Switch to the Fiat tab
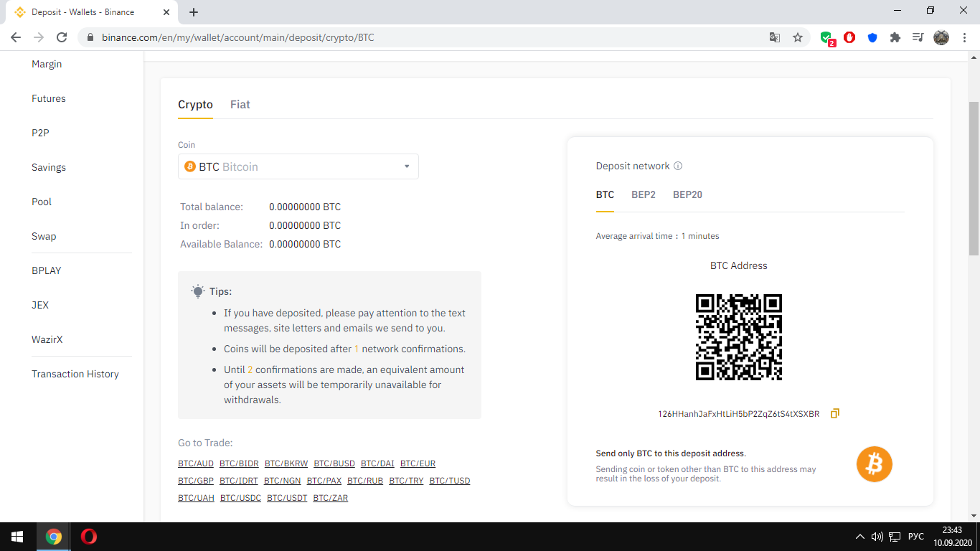This screenshot has width=980, height=551. pyautogui.click(x=240, y=105)
